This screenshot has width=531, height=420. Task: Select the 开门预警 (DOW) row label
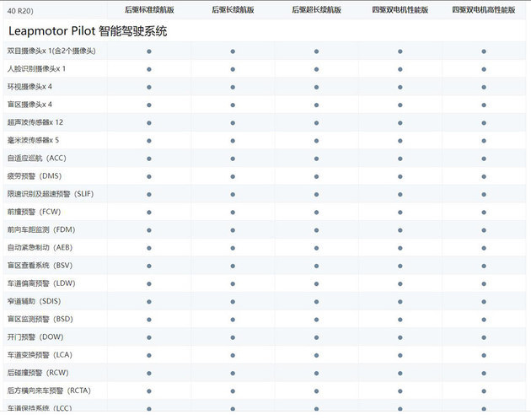(x=35, y=337)
